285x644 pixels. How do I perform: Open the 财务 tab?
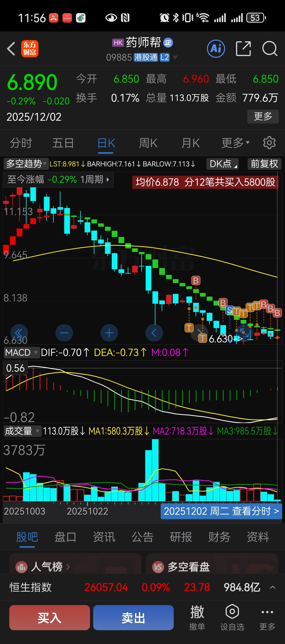(219, 537)
